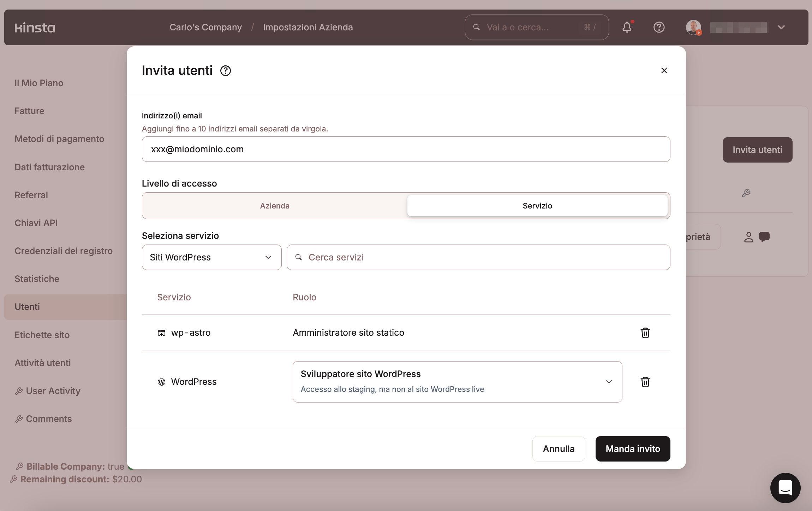Image resolution: width=812 pixels, height=511 pixels.
Task: Click the Manda invito button
Action: click(632, 449)
